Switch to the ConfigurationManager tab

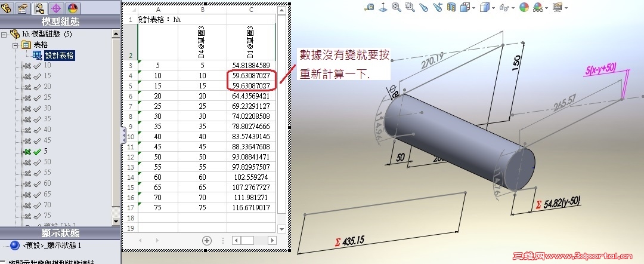coord(39,8)
